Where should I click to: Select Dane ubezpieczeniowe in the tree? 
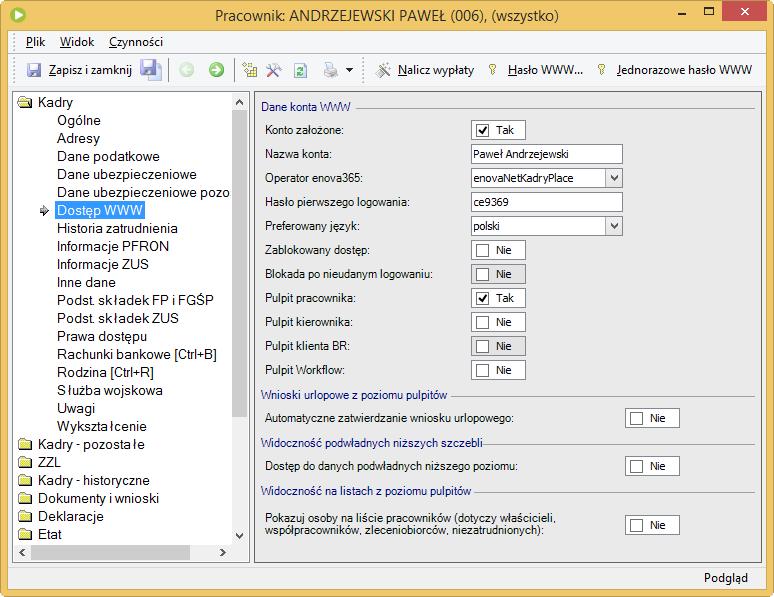(x=127, y=174)
